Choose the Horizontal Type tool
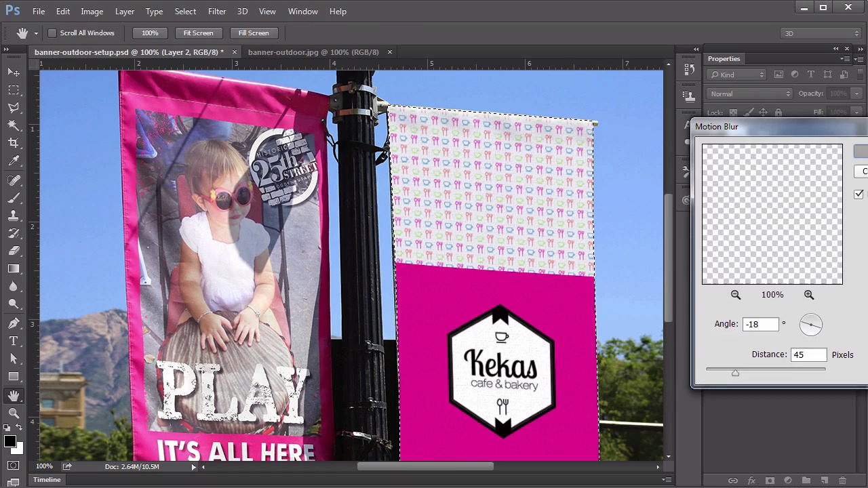Viewport: 868px width, 488px height. point(13,341)
